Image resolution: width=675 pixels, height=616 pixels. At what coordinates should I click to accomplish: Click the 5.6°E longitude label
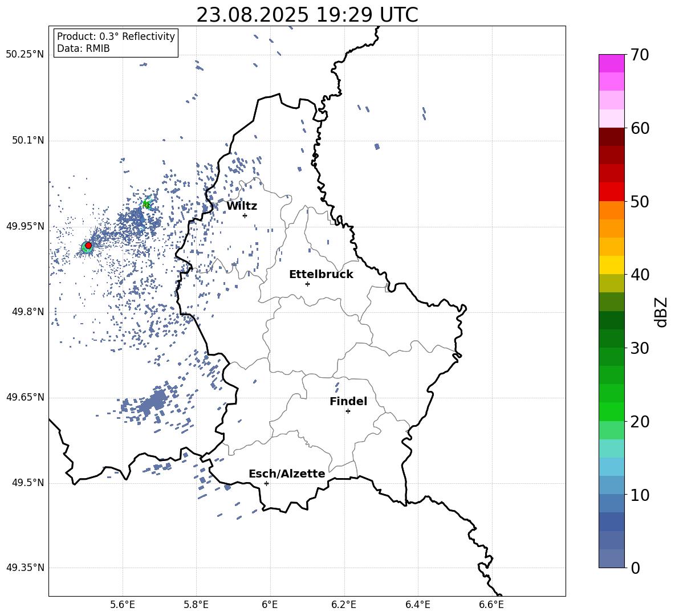123,605
